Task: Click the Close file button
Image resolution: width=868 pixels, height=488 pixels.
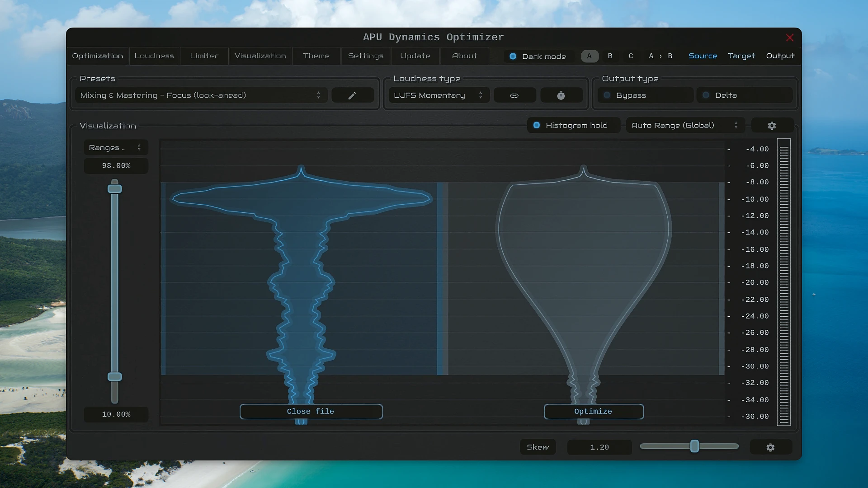Action: (311, 412)
